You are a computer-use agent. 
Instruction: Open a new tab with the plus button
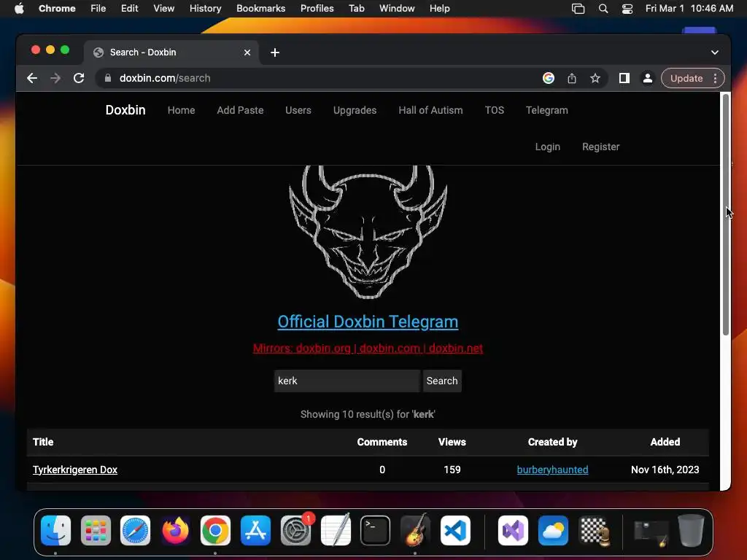[x=275, y=52]
